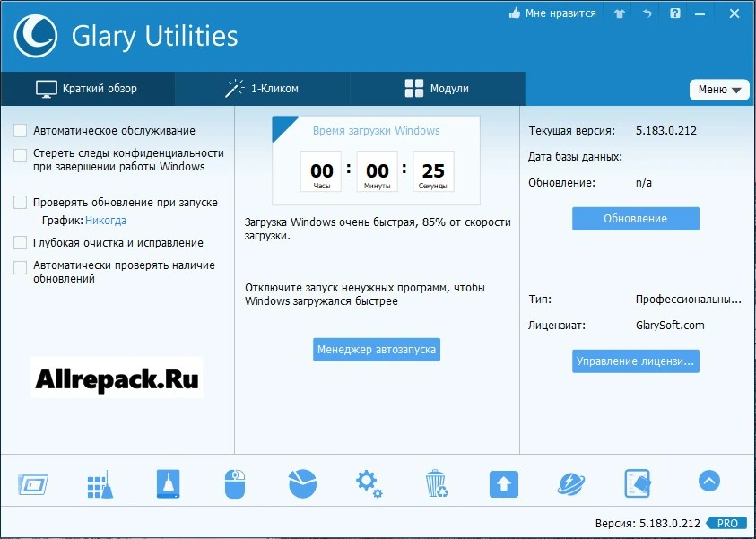The height and width of the screenshot is (539, 756).
Task: Click the 'Профессиональны...' type value
Action: pyautogui.click(x=689, y=300)
